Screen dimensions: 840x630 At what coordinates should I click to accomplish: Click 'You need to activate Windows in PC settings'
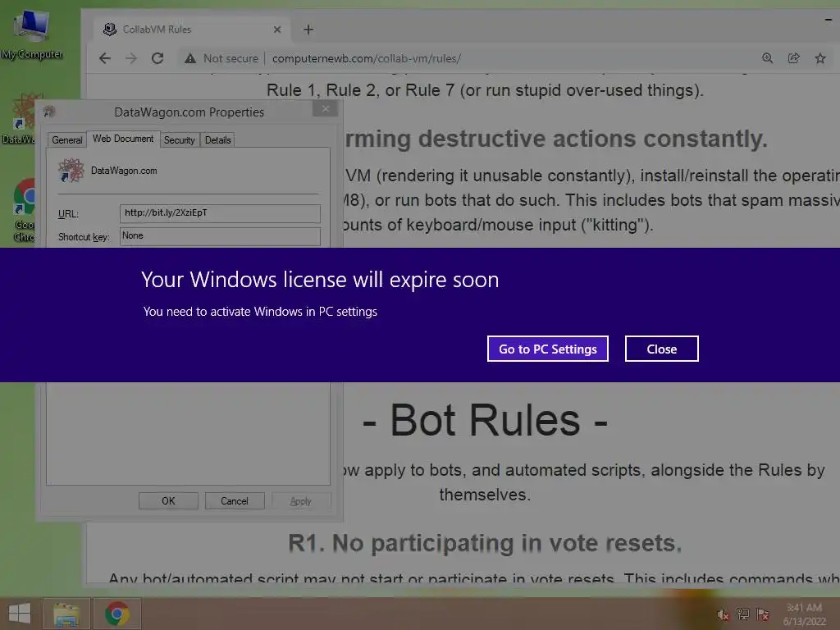pyautogui.click(x=260, y=311)
